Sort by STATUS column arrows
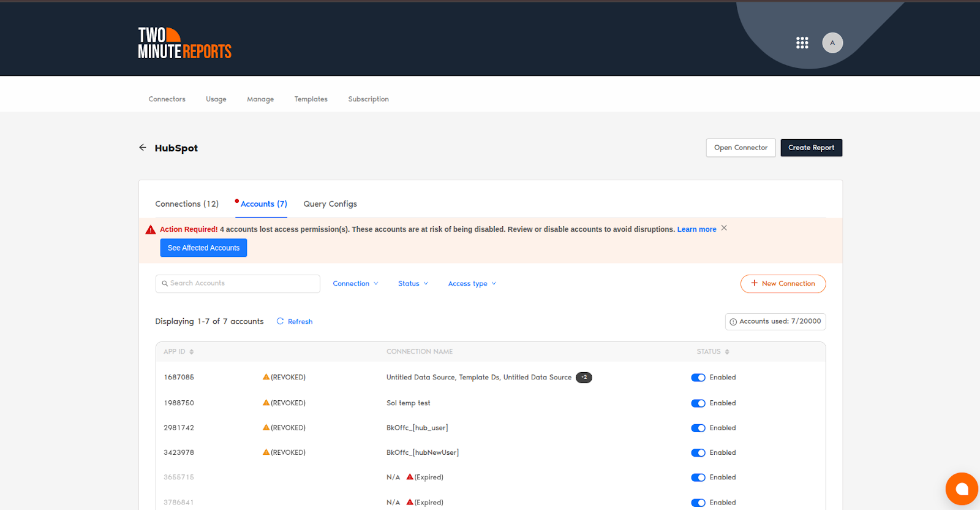 (727, 352)
